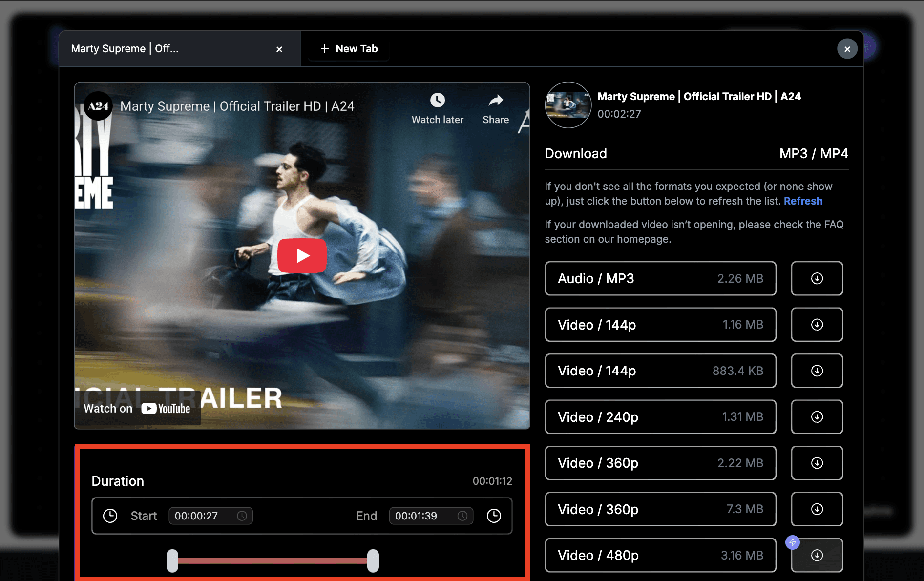This screenshot has height=581, width=924.
Task: Download the Video / 480p file
Action: [x=817, y=555]
